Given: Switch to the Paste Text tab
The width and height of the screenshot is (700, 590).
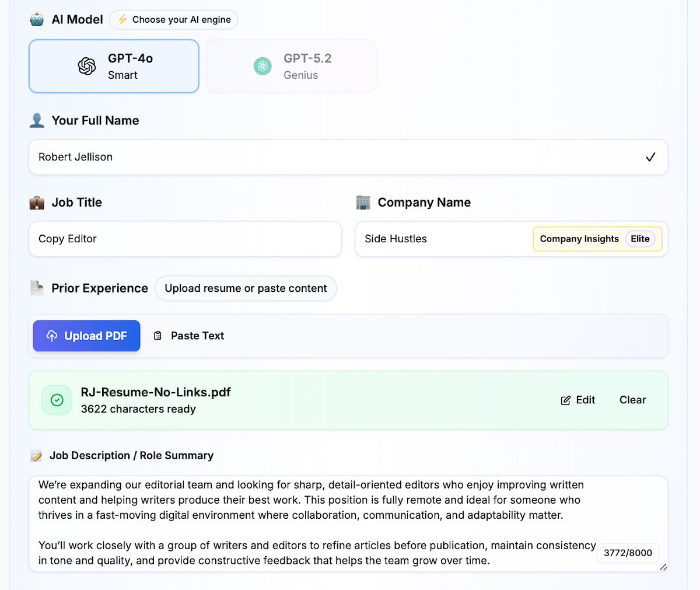Looking at the screenshot, I should coord(189,336).
